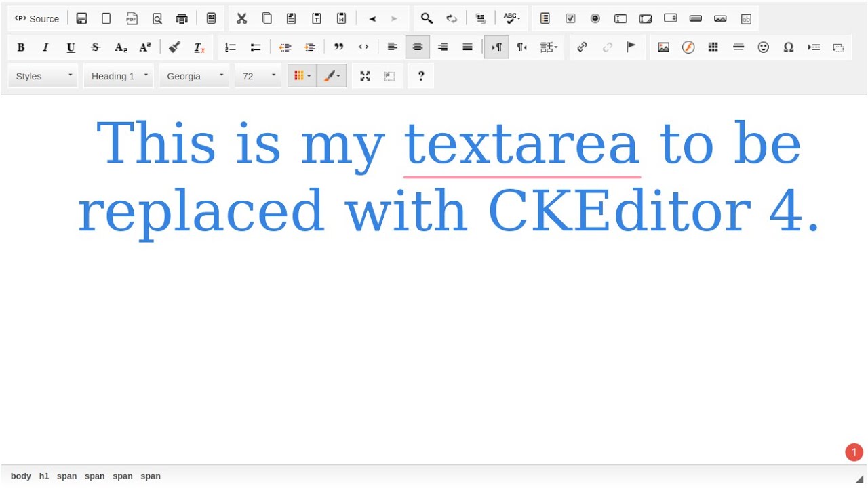The height and width of the screenshot is (488, 868).
Task: Toggle underline formatting
Action: click(x=71, y=47)
